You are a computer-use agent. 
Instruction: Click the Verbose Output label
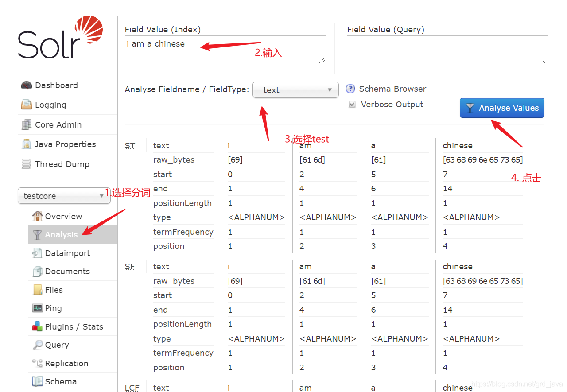[x=392, y=105]
